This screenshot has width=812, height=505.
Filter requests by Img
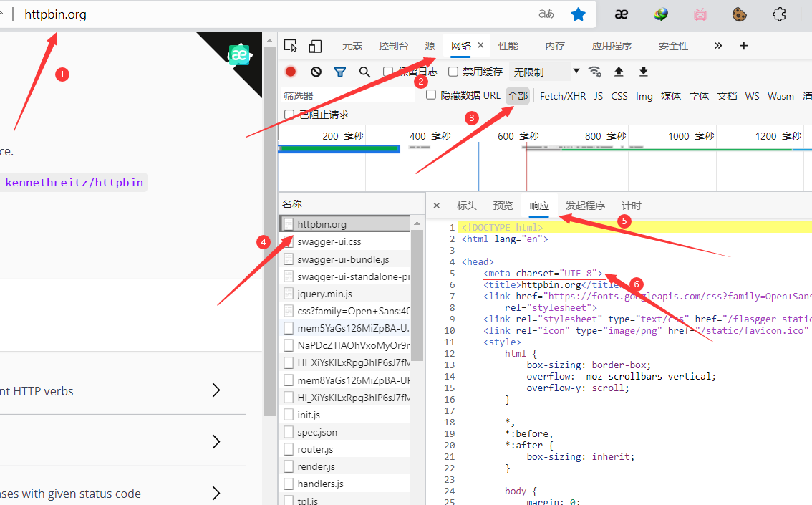coord(644,96)
